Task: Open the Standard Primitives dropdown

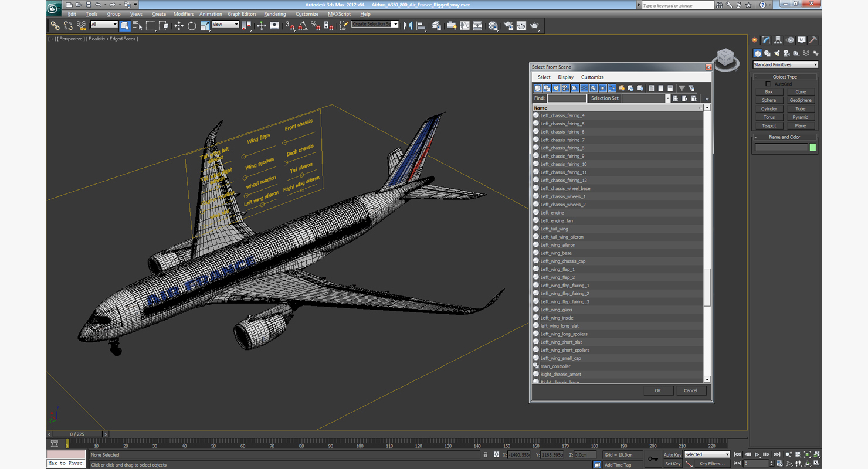Action: point(785,64)
